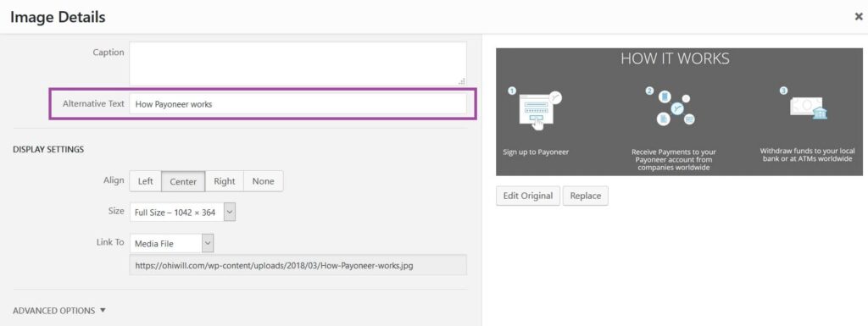Select Center alignment
Image resolution: width=868 pixels, height=326 pixels.
tap(183, 181)
